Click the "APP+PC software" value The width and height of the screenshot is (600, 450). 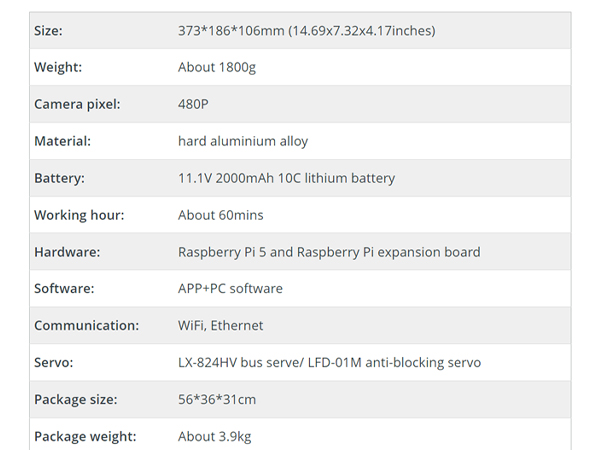coord(230,289)
